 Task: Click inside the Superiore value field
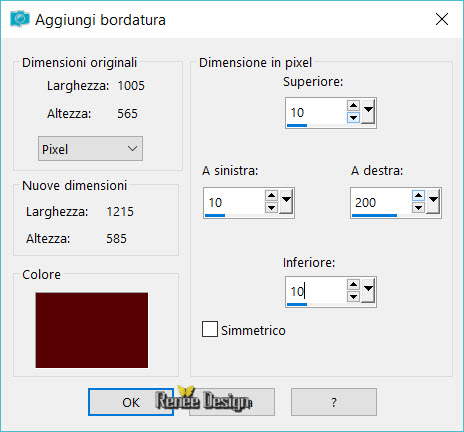[316, 112]
